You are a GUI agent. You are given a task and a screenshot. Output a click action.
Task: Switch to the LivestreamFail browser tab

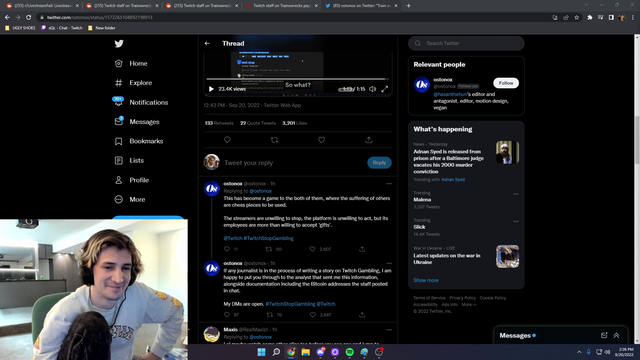pyautogui.click(x=42, y=6)
